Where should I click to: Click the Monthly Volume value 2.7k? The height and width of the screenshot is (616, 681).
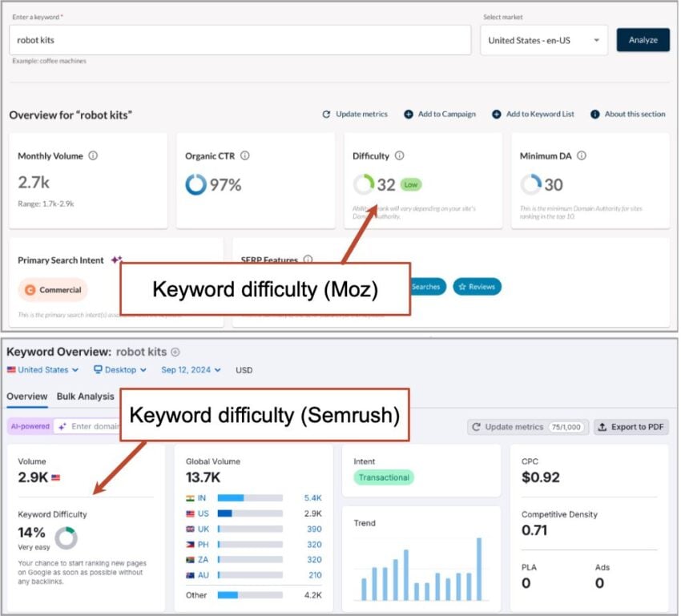(x=34, y=183)
